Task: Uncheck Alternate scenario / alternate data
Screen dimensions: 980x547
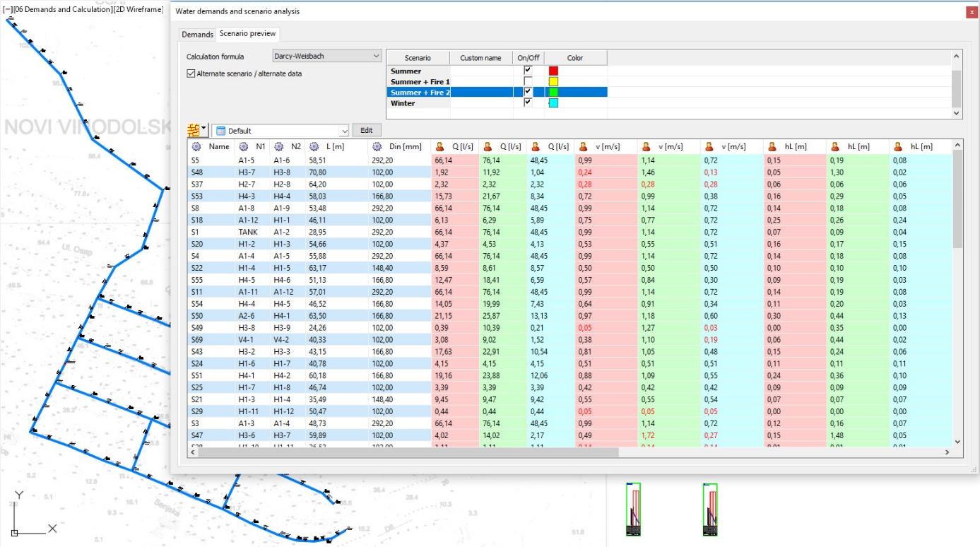Action: [x=191, y=73]
